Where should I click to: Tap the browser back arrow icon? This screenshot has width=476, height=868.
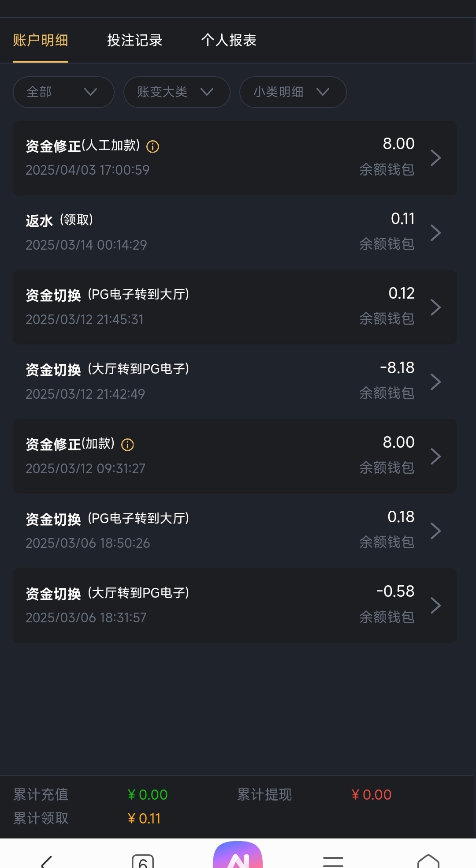pyautogui.click(x=47, y=861)
